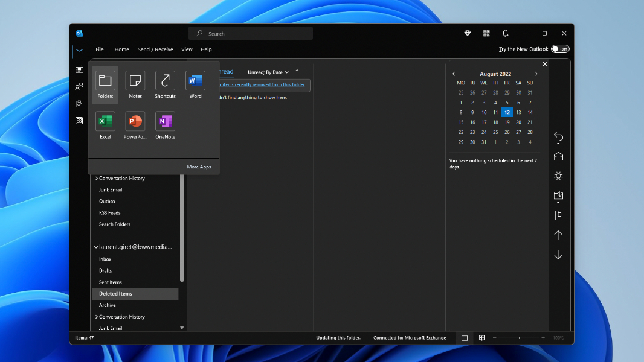Screen dimensions: 644x362
Task: Open Shortcuts from the apps flyout
Action: (165, 85)
